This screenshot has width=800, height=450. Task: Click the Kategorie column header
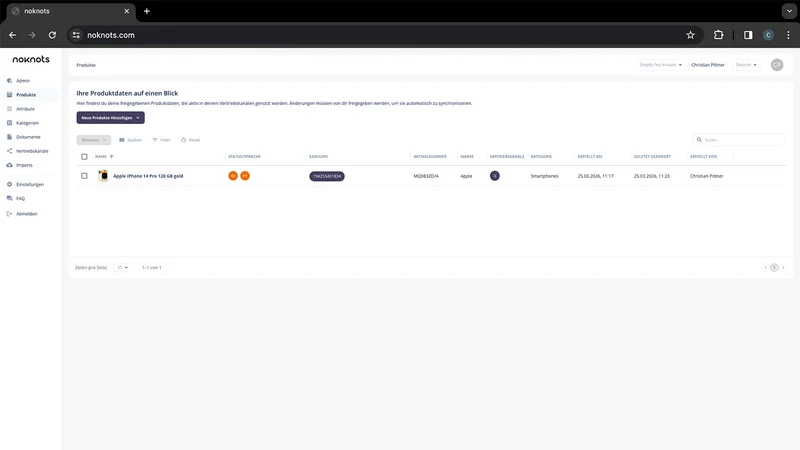[541, 157]
